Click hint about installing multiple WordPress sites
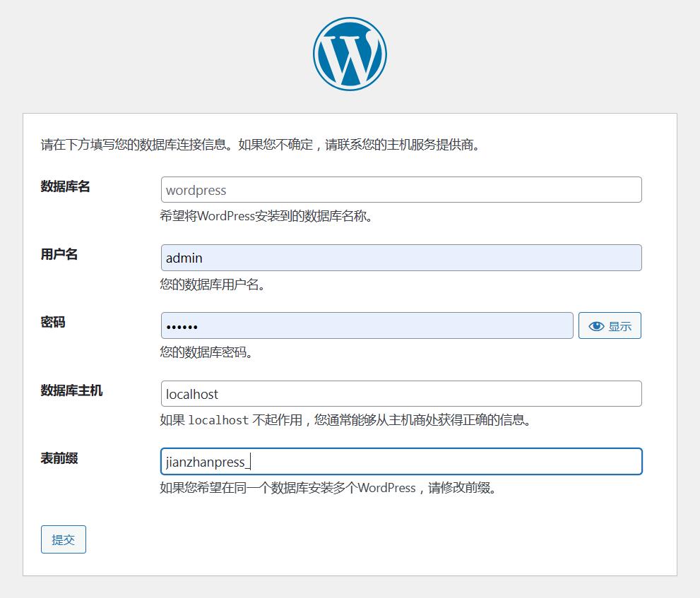 point(328,488)
